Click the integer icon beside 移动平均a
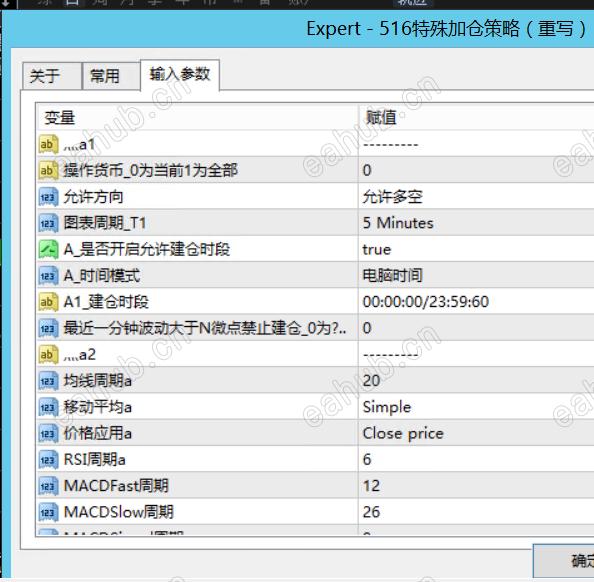Viewport: 594px width, 582px height. pos(48,407)
